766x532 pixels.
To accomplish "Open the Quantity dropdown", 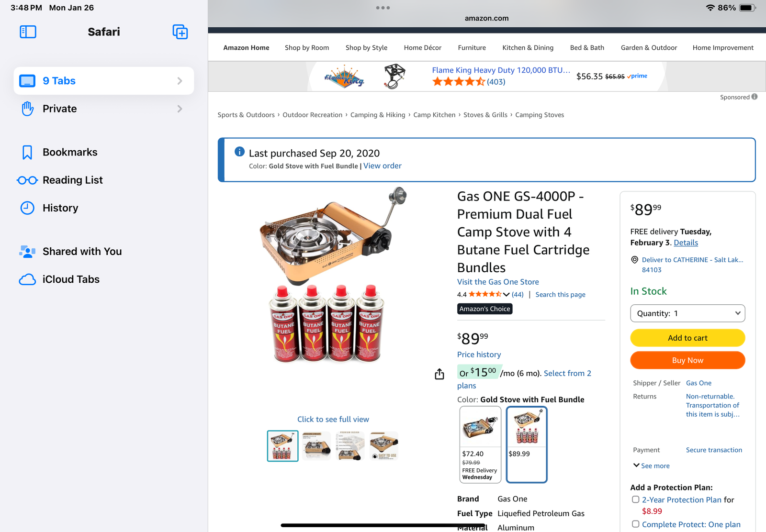I will 687,313.
